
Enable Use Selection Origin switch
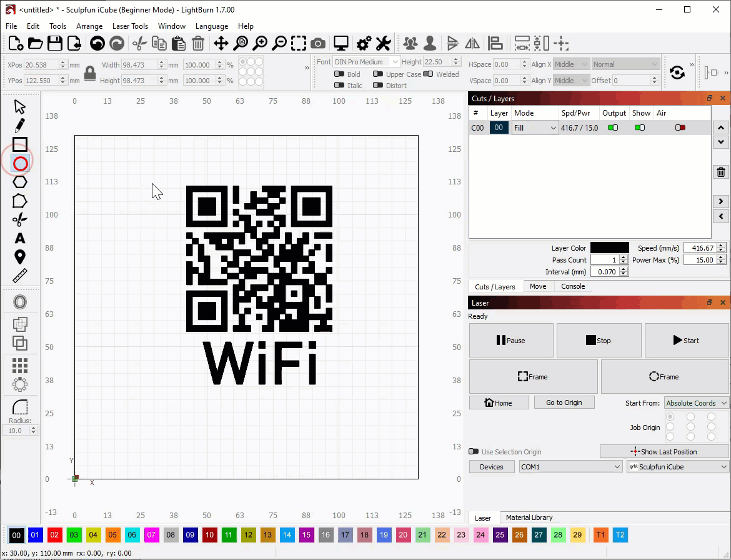[474, 451]
